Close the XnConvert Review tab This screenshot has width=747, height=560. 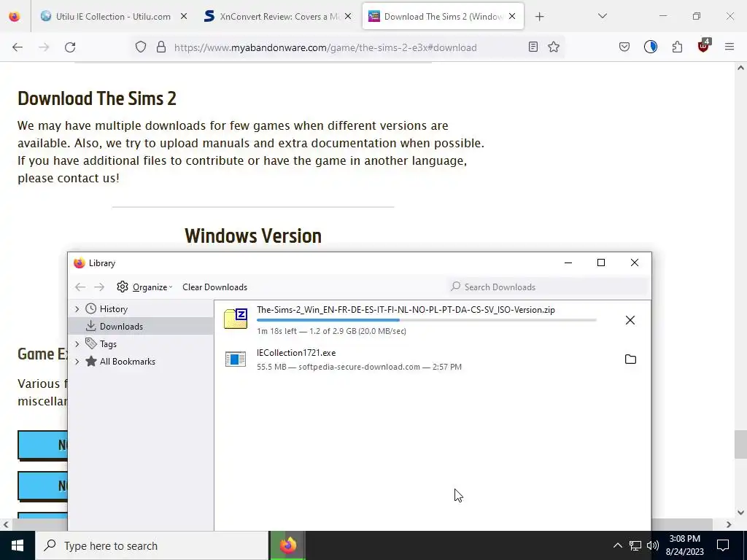point(348,16)
